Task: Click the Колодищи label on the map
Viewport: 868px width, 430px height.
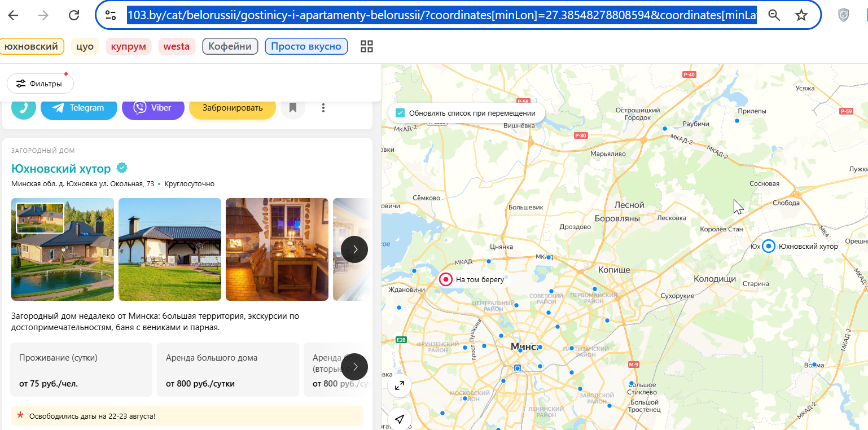Action: [x=714, y=279]
